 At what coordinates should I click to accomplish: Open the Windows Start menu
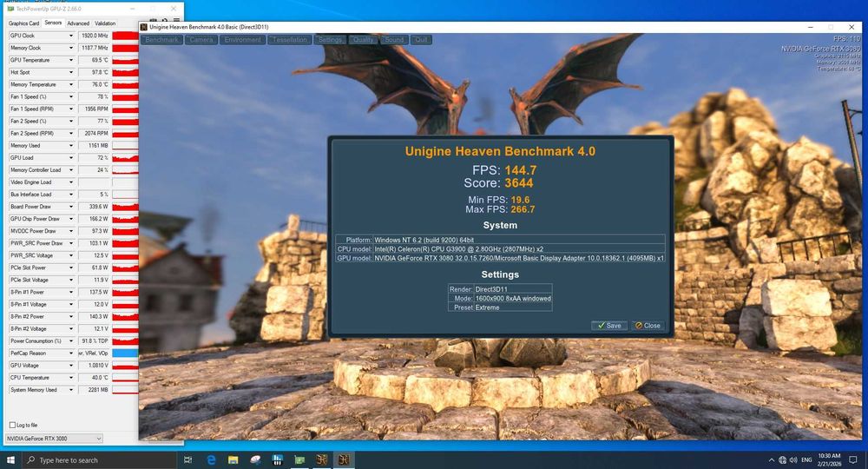[10, 459]
